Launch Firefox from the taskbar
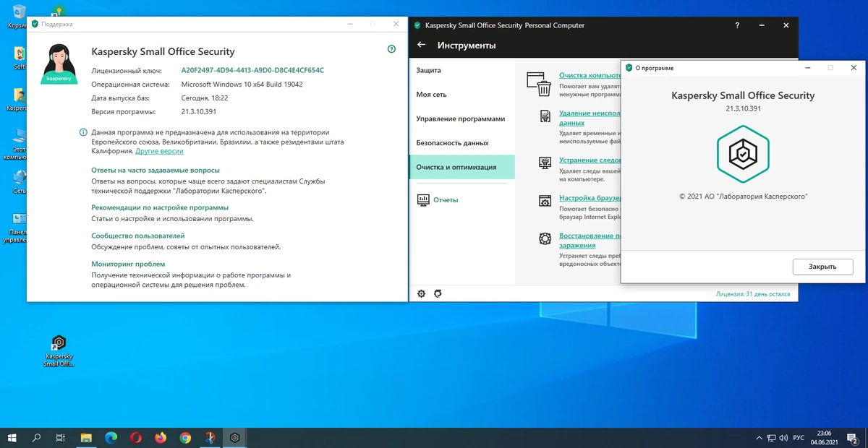The height and width of the screenshot is (448, 868). (161, 437)
